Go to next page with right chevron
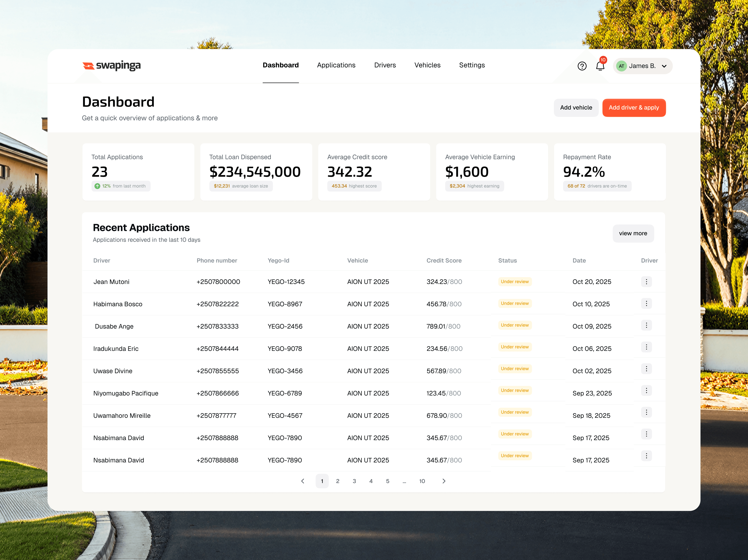The image size is (748, 560). [444, 481]
